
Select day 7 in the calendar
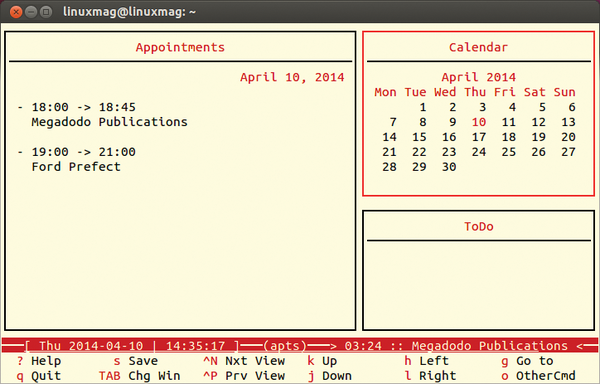coord(393,122)
